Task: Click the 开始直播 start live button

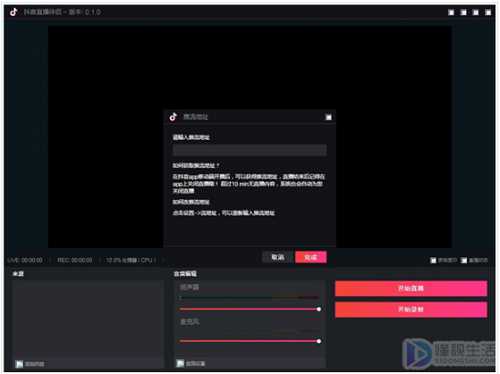Action: 411,288
